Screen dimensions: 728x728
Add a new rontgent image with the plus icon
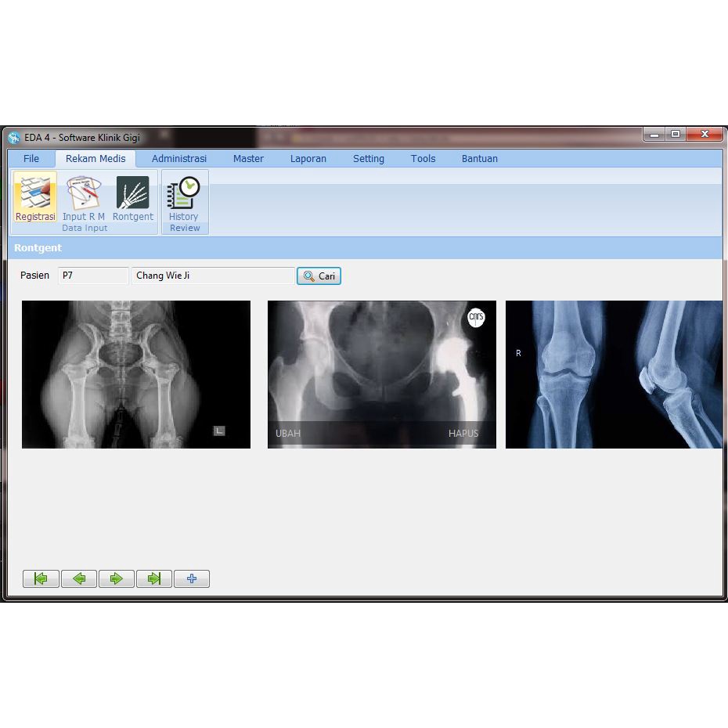point(191,578)
